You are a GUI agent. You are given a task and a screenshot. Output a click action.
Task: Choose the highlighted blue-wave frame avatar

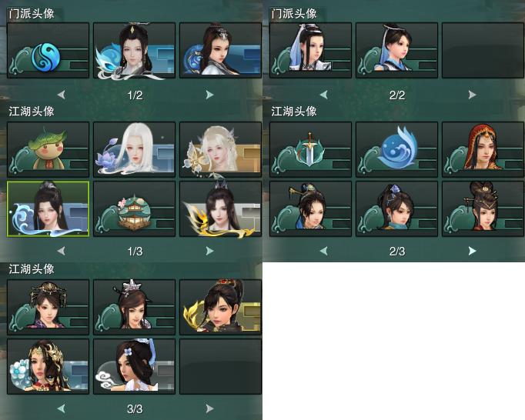[x=48, y=208]
